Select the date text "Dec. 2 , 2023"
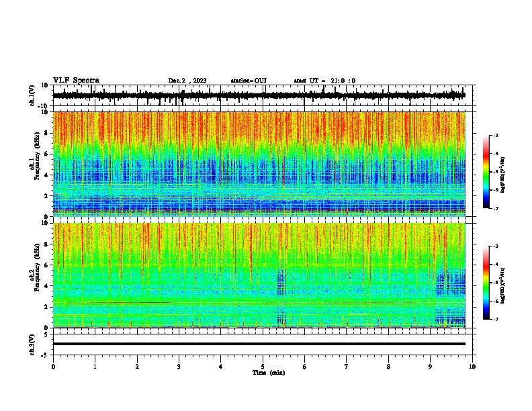This screenshot has height=411, width=532. point(187,81)
